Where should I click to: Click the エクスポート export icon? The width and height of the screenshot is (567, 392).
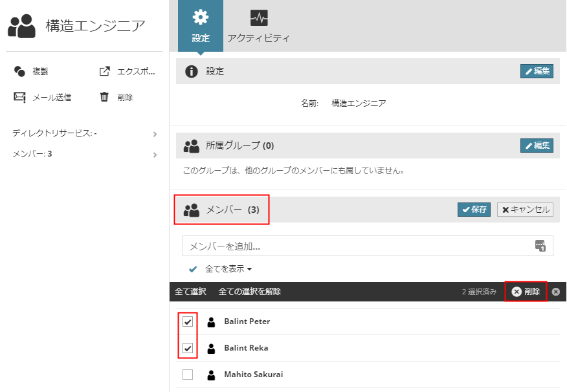[x=104, y=71]
